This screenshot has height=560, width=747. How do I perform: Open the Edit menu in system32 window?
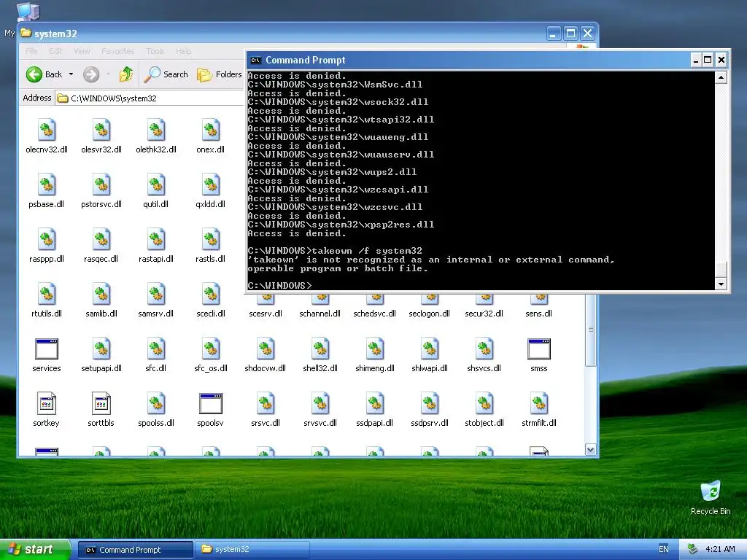tap(55, 51)
